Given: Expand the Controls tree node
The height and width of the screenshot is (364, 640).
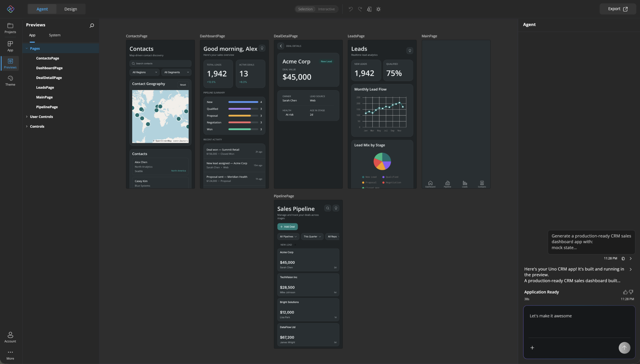Looking at the screenshot, I should pos(26,127).
